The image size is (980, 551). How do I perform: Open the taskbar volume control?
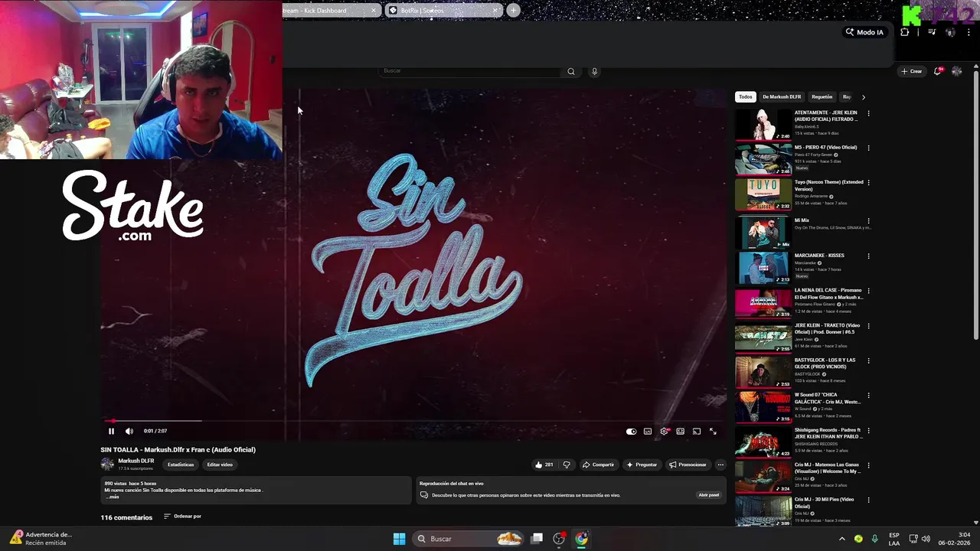coord(926,539)
